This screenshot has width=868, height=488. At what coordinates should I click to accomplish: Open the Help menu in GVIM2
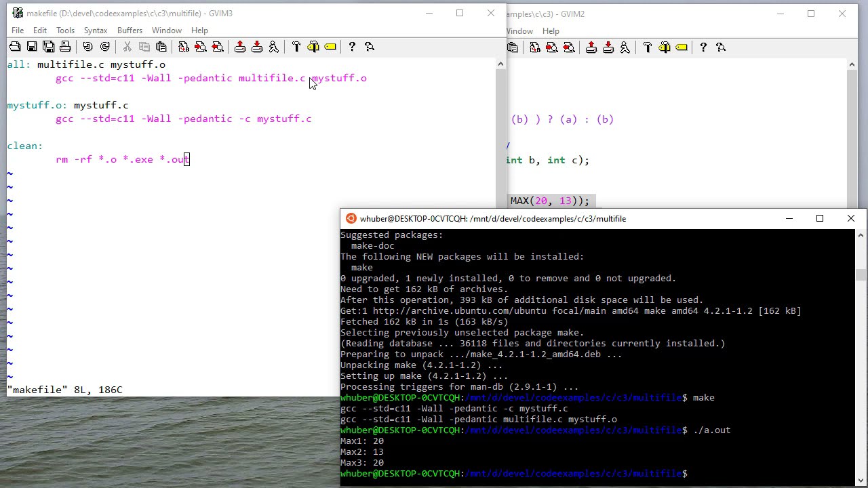(551, 31)
